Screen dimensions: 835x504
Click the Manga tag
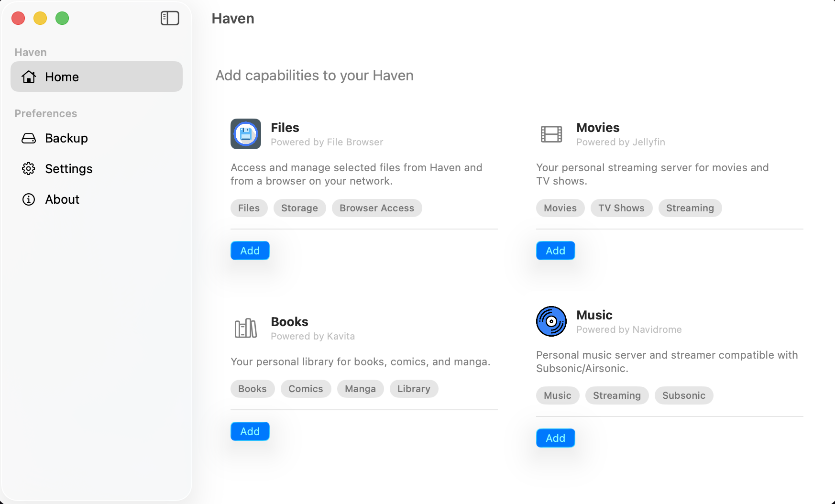[361, 389]
